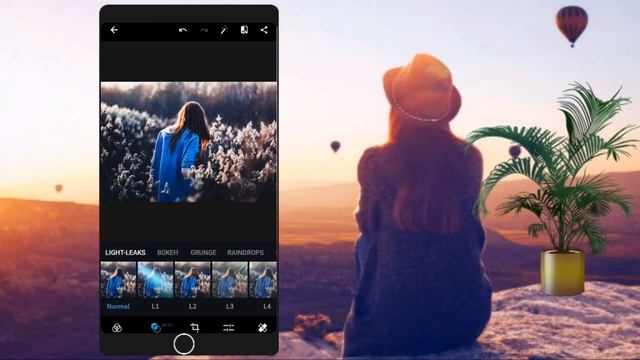Toggle the compare original icon
640x360 pixels.
tap(244, 29)
